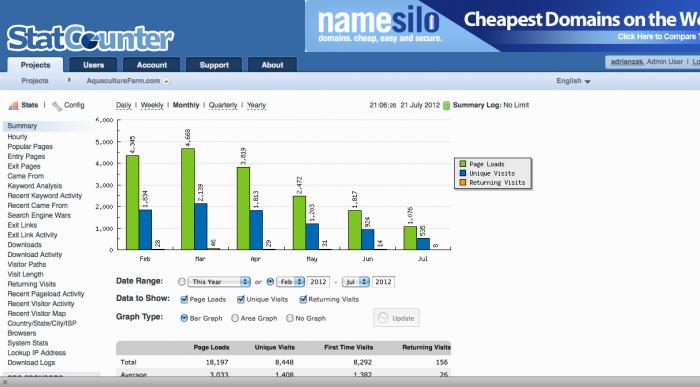Open Exit Link Activity in the sidebar

click(32, 235)
